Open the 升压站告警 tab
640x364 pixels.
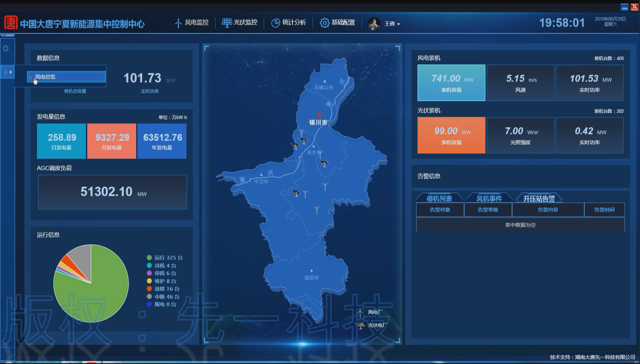point(539,199)
